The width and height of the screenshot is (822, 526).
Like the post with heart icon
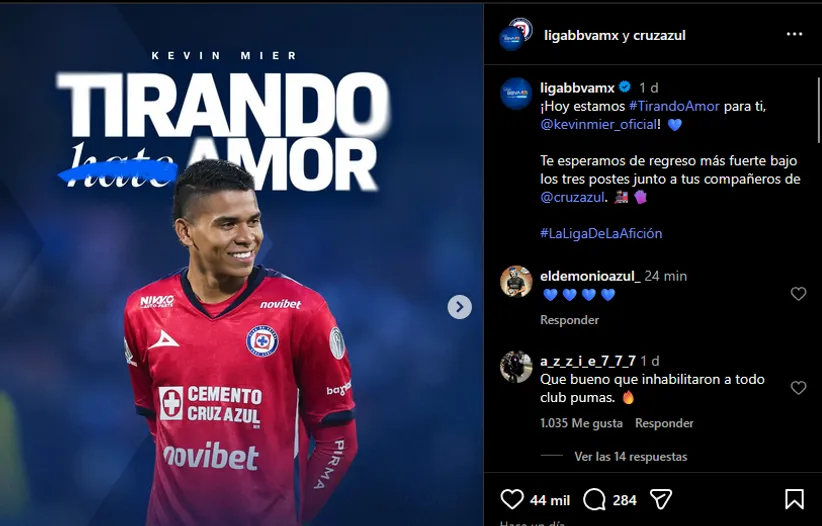pos(512,499)
